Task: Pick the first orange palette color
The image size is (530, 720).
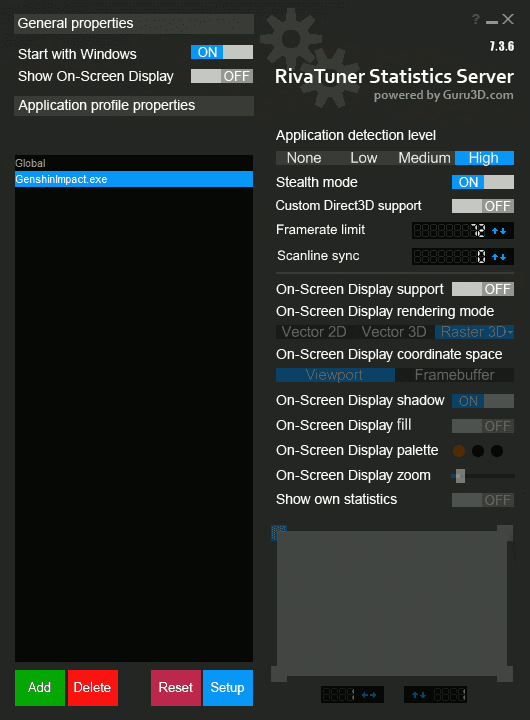Action: click(x=459, y=451)
